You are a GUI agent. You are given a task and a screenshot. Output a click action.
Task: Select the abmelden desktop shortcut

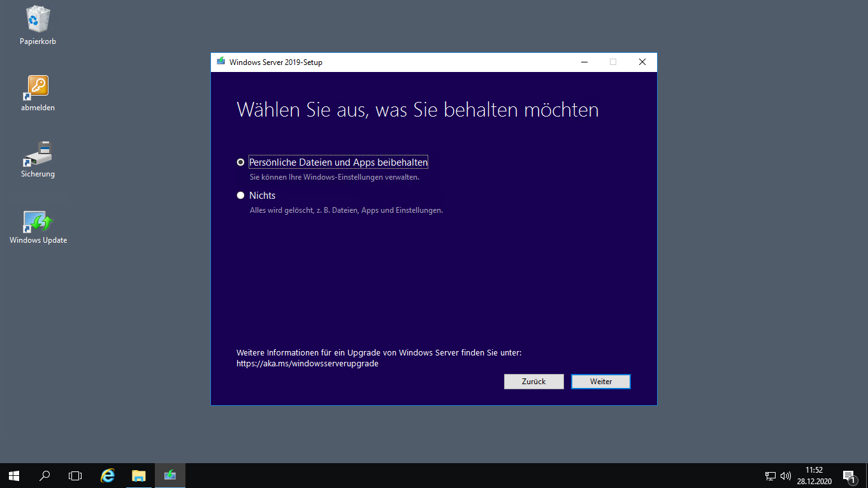[x=38, y=93]
